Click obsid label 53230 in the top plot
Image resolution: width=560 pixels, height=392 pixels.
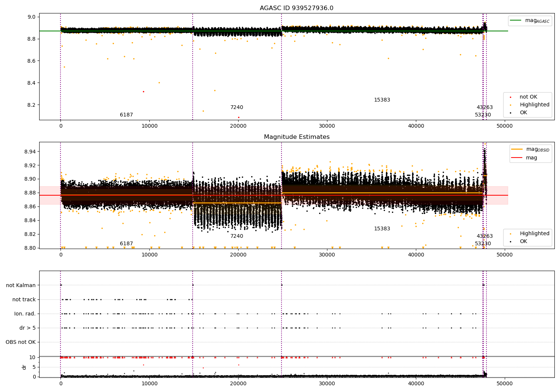tap(483, 115)
